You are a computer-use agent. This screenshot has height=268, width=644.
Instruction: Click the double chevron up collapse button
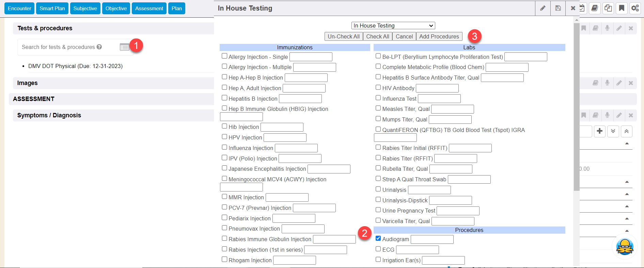626,131
